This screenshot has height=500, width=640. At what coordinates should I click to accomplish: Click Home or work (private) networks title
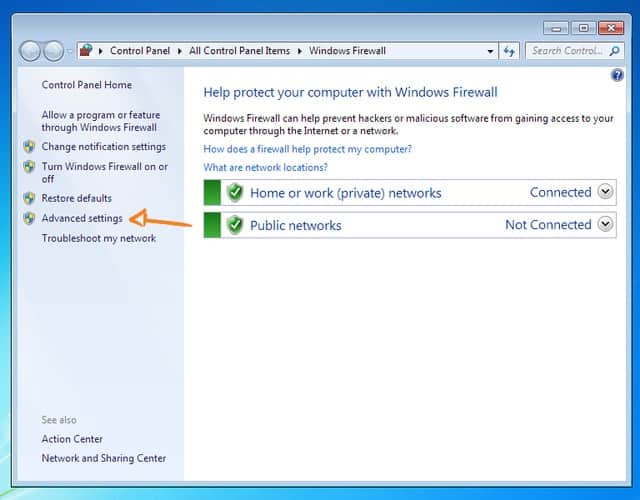pos(346,193)
